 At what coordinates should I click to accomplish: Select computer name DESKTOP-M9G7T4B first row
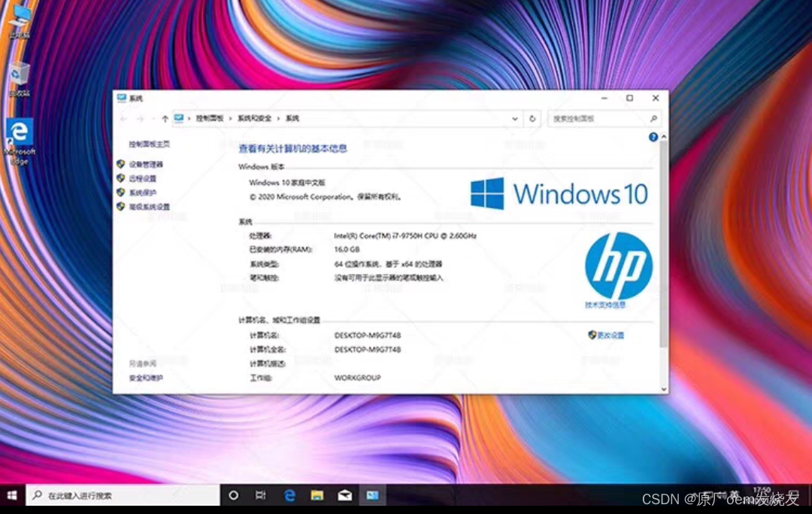click(367, 335)
